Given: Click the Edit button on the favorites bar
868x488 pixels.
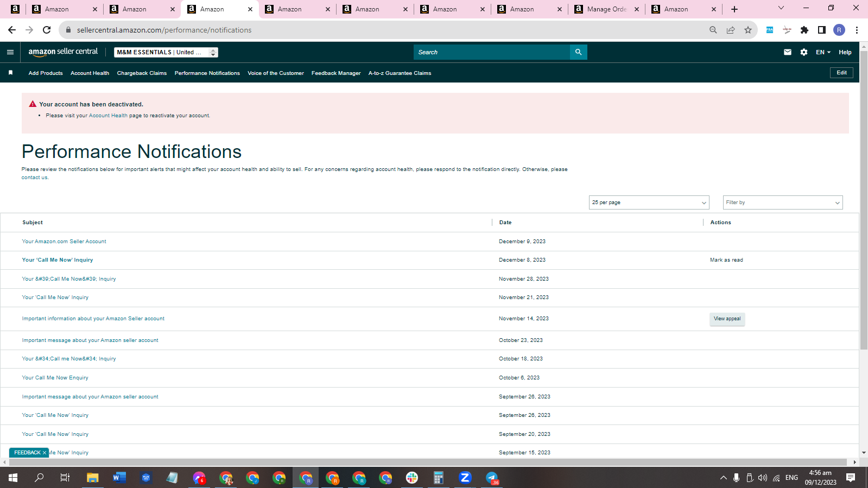Looking at the screenshot, I should [x=841, y=73].
